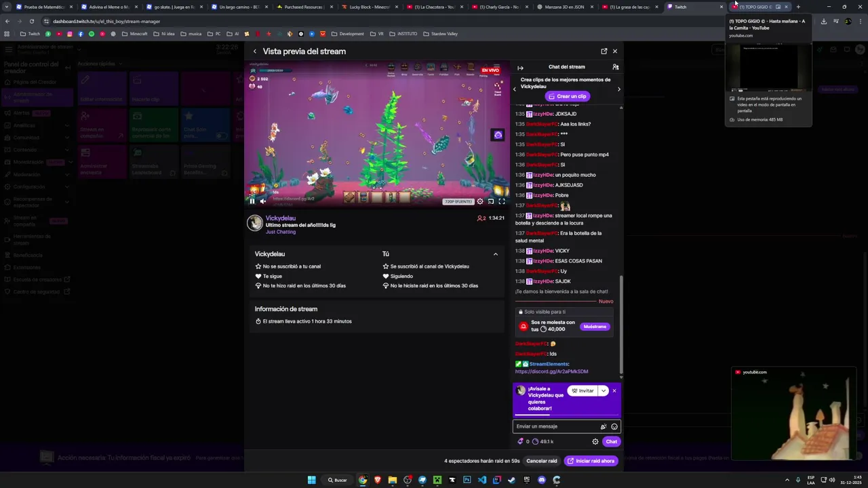Open Development bookmarks folder
868x488 pixels.
point(348,34)
